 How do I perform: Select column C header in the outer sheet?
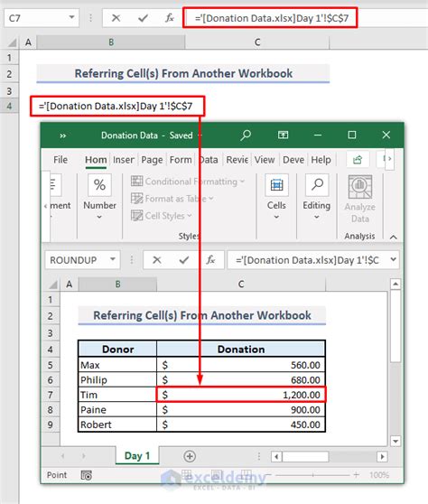257,42
